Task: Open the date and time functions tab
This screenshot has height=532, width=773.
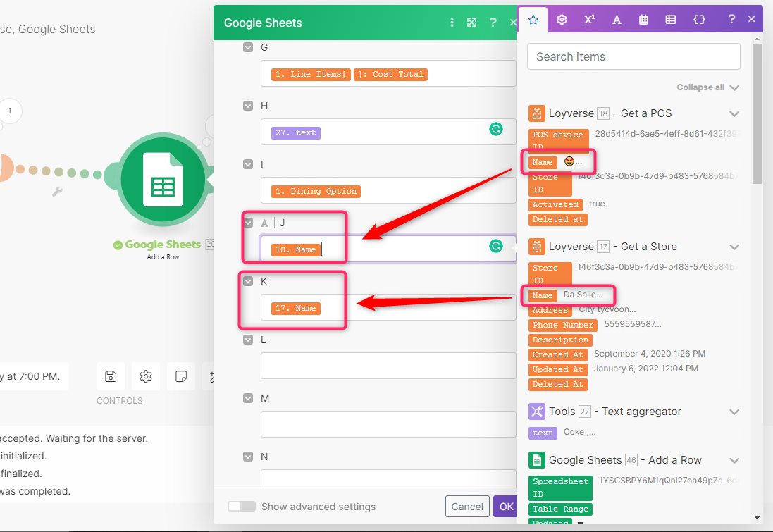Action: point(643,20)
